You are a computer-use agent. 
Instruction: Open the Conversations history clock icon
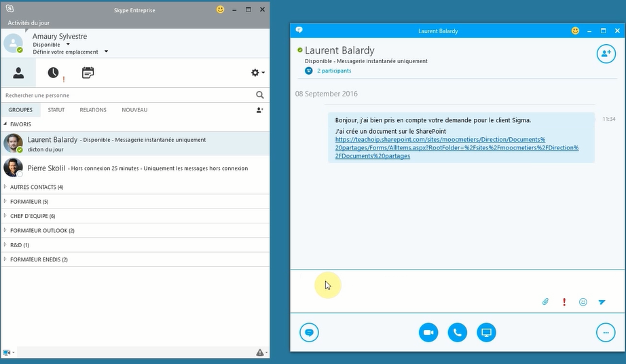53,72
